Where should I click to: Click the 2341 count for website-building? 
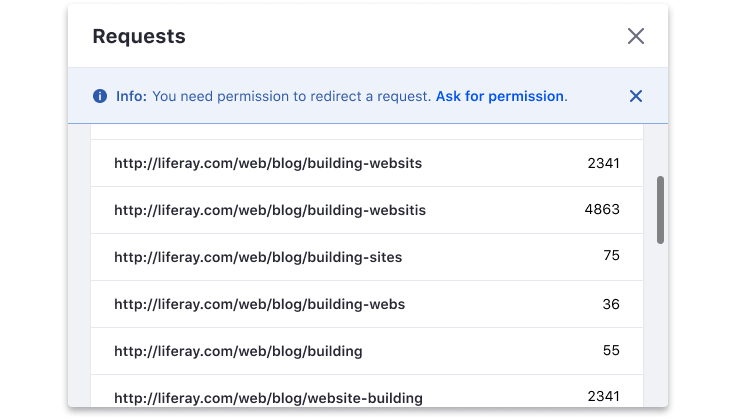[603, 397]
